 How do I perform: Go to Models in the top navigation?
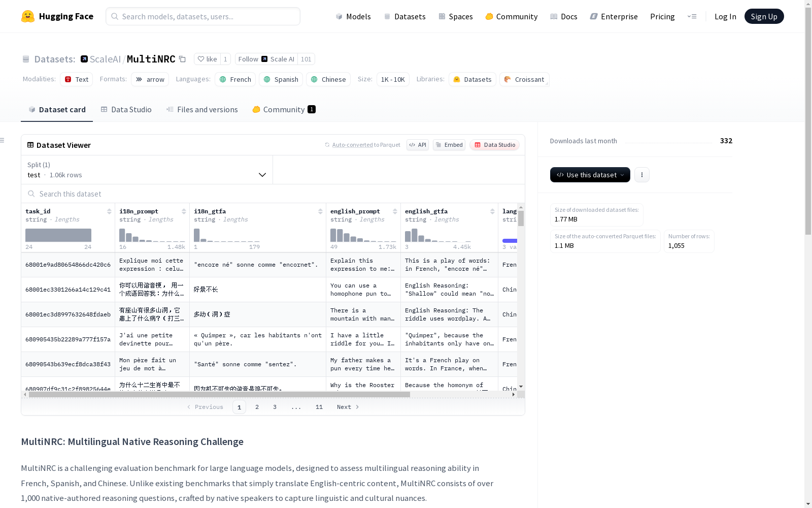coord(353,16)
